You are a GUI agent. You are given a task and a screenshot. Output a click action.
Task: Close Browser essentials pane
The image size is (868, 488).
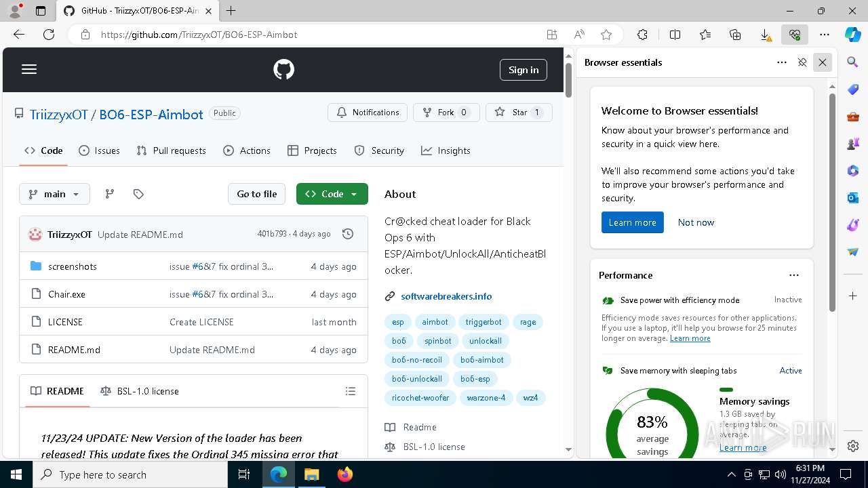point(823,62)
